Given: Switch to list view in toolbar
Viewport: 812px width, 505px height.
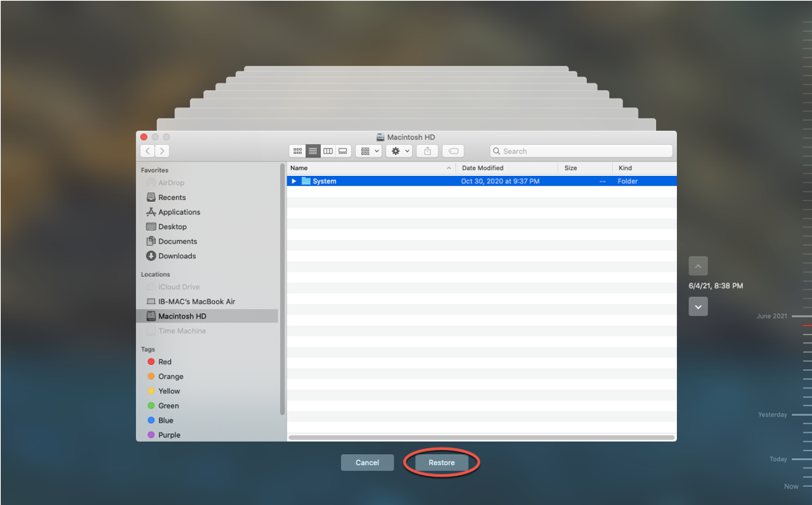Looking at the screenshot, I should pos(313,151).
